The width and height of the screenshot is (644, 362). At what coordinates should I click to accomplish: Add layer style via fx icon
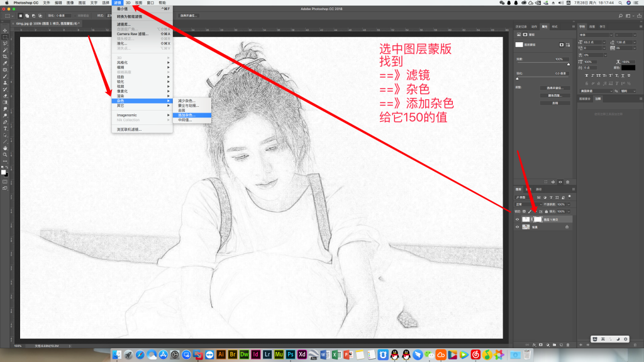[535, 345]
